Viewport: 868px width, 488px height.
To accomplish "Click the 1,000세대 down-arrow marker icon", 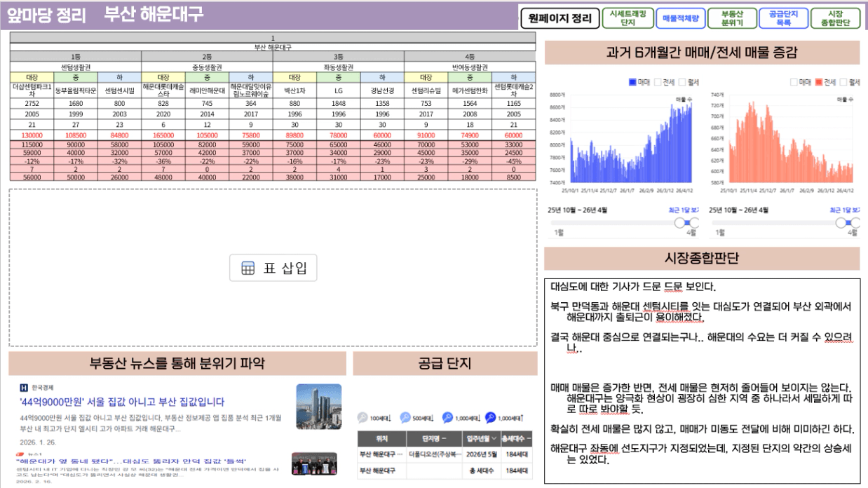I will click(x=447, y=418).
